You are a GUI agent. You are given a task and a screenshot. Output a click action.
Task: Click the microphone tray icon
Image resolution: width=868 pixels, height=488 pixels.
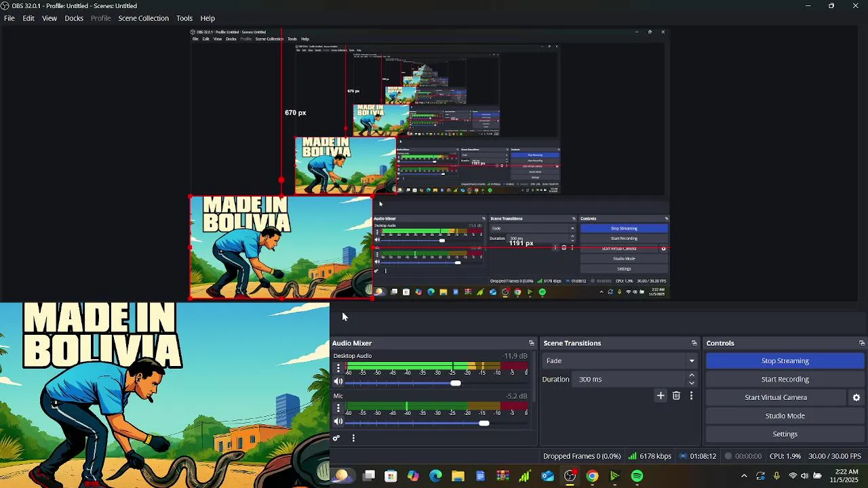pos(776,476)
